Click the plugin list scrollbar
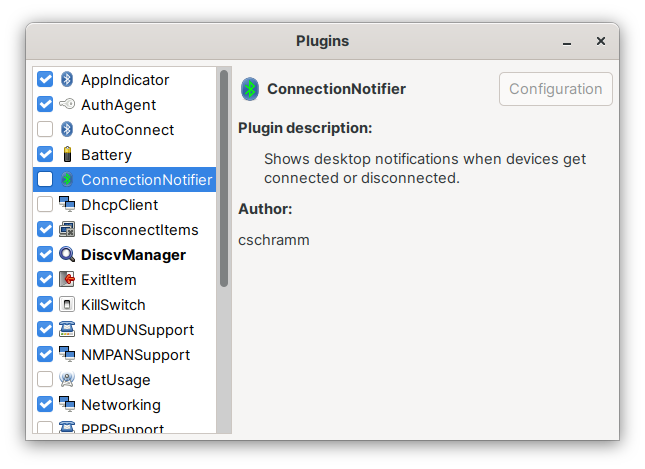The height and width of the screenshot is (469, 645). click(x=224, y=178)
